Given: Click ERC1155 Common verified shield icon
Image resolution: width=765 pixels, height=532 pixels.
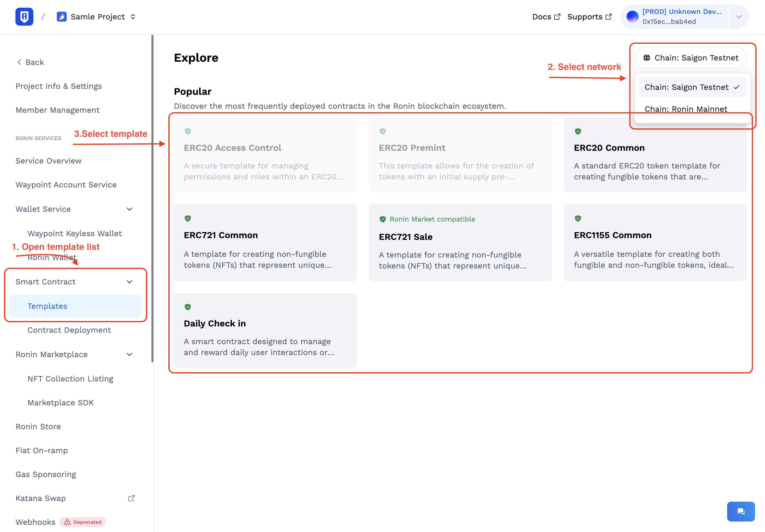Looking at the screenshot, I should (x=578, y=218).
